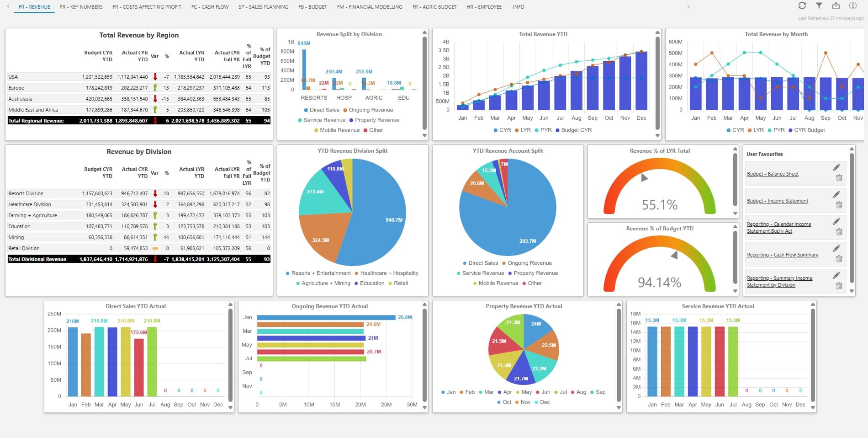Toggle Healthcare + Hospitality legend item

[x=386, y=273]
